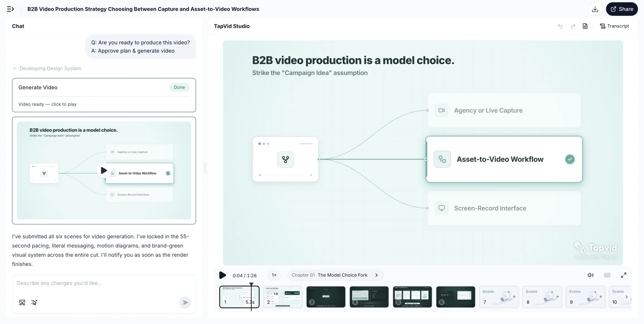Viewport: 644px width, 324px height.
Task: Click the timeline playhead marker
Action: [x=251, y=284]
